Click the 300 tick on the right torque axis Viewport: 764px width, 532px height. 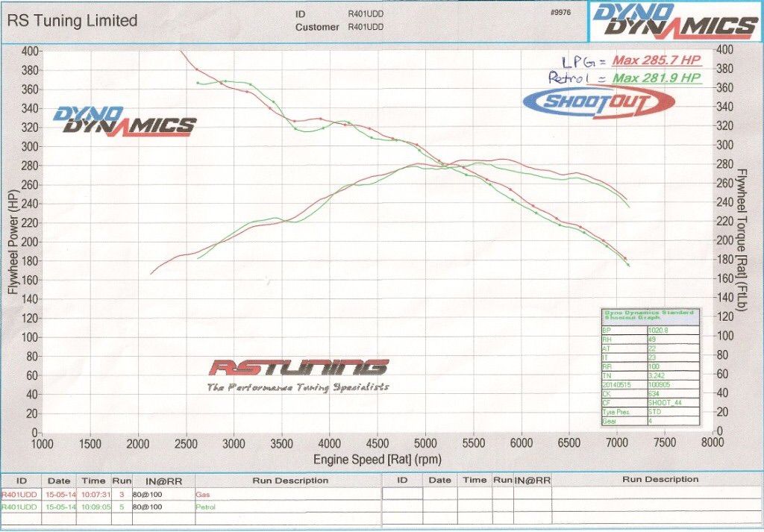tap(724, 145)
